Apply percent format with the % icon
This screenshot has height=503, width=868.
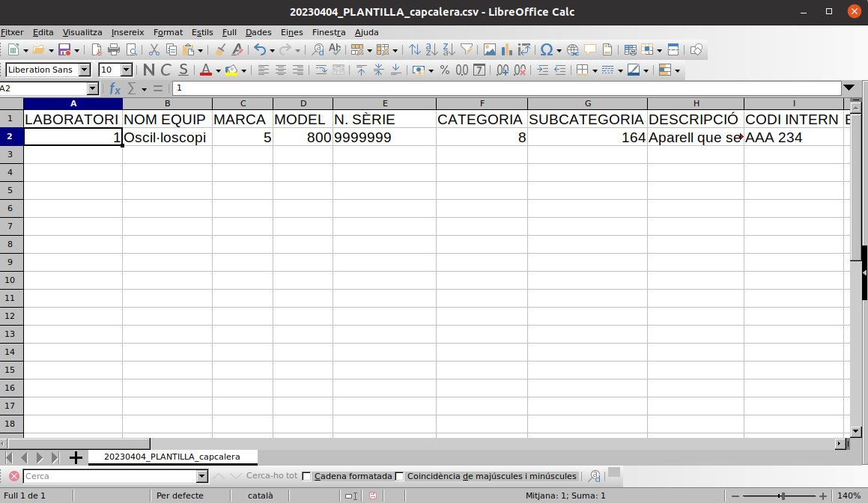(445, 70)
